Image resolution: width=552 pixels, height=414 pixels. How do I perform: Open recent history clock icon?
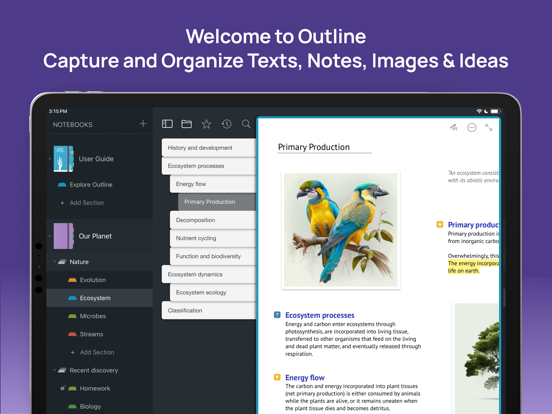pyautogui.click(x=226, y=124)
